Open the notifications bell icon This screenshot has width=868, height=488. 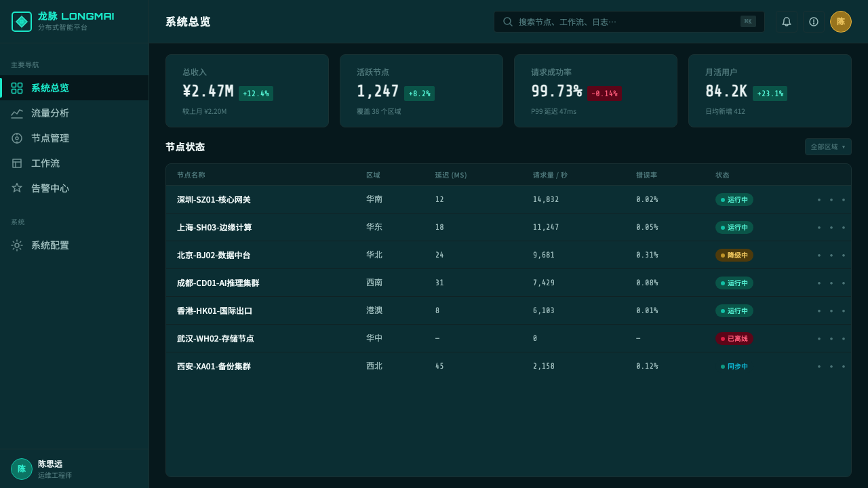787,22
